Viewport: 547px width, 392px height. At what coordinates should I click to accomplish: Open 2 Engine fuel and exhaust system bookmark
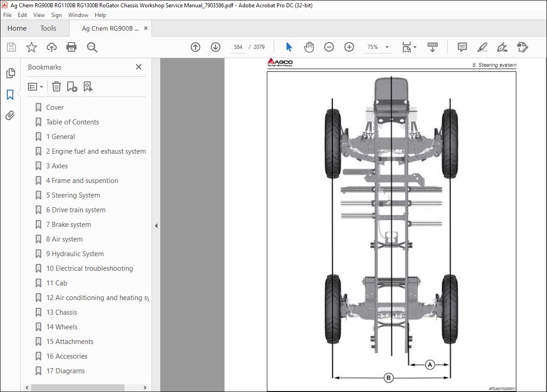tap(96, 151)
